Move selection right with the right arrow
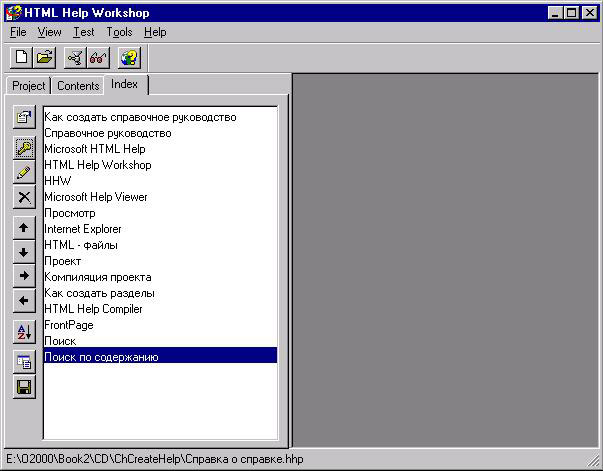The height and width of the screenshot is (471, 603). point(24,276)
